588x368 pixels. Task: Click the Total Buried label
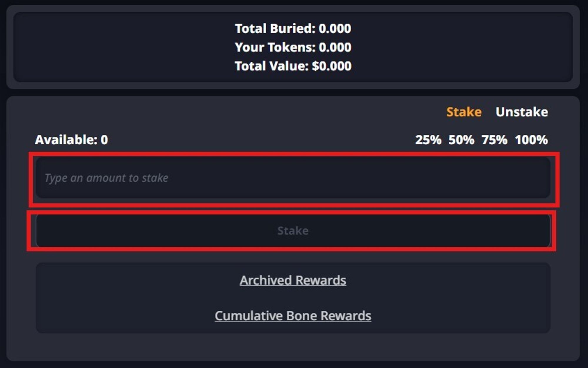275,29
